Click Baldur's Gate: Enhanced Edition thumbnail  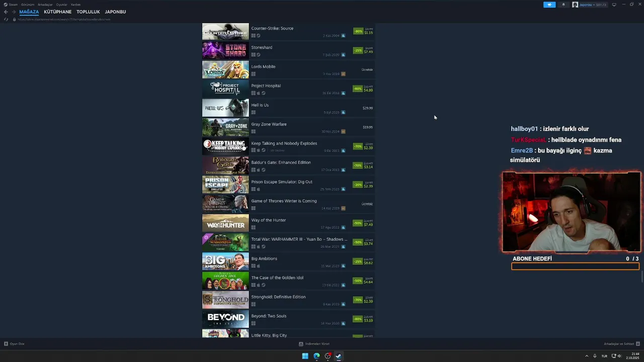(x=225, y=165)
